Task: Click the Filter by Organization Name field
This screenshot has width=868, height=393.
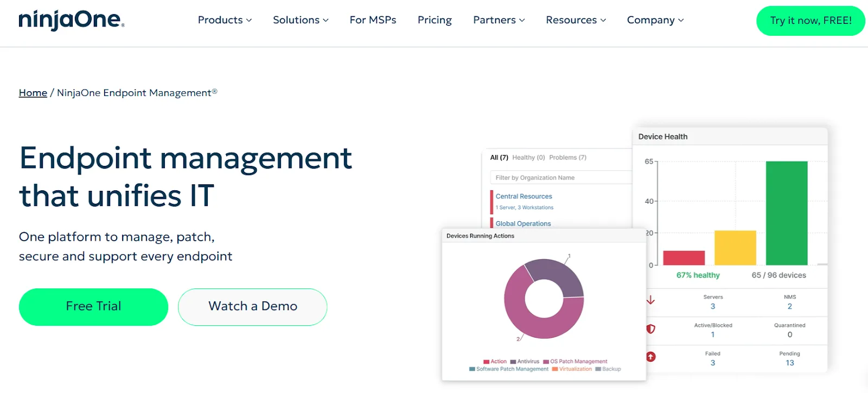Action: tap(561, 178)
